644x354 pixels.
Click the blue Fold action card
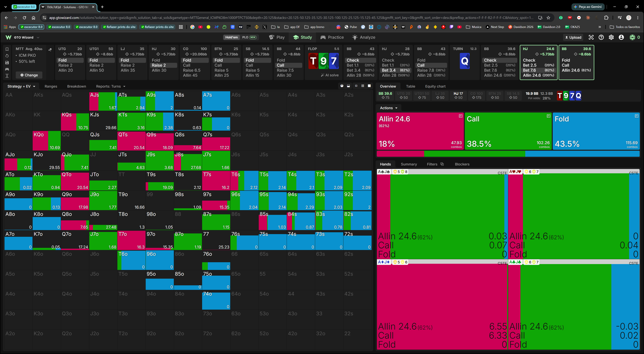pos(596,131)
